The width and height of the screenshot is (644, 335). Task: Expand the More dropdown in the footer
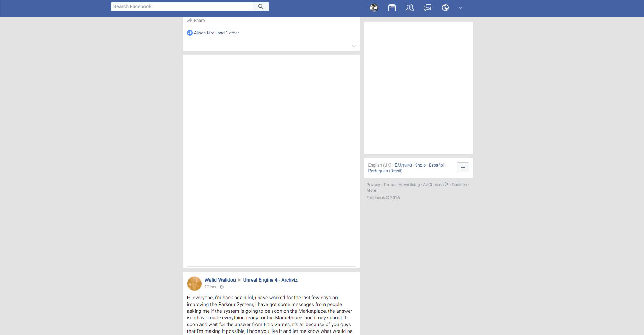tap(372, 190)
